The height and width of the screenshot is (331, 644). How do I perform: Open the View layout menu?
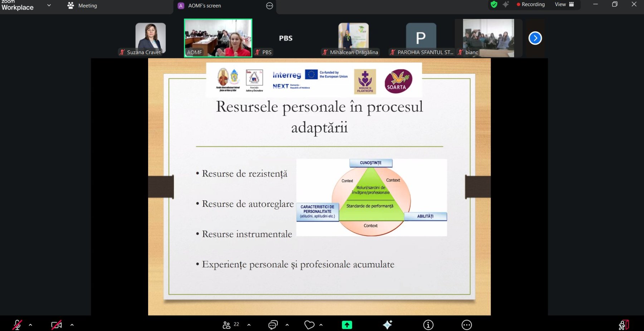564,5
